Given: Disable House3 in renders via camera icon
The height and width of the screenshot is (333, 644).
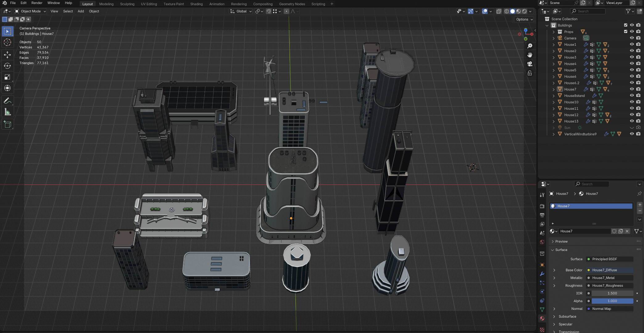Looking at the screenshot, I should 638,57.
